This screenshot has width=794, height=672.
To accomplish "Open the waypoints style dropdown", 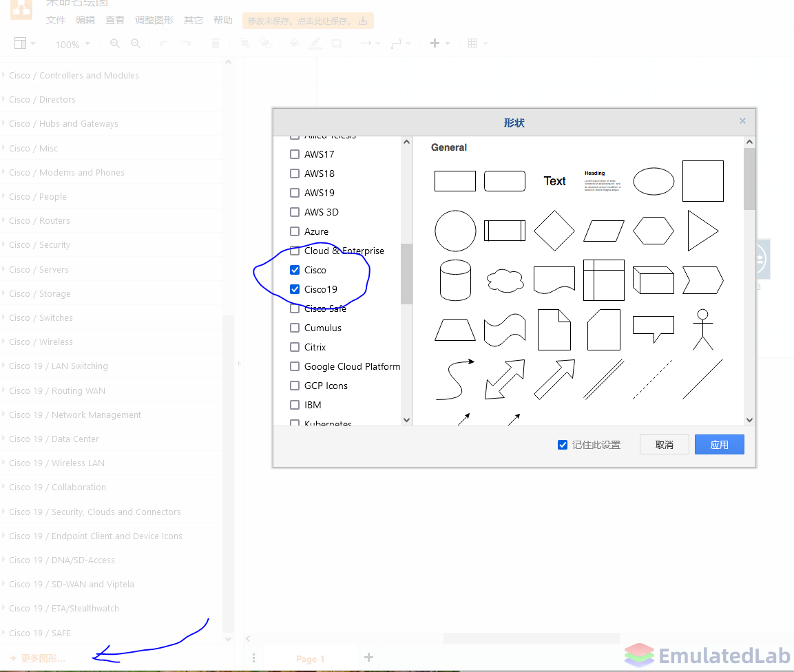I will point(401,43).
